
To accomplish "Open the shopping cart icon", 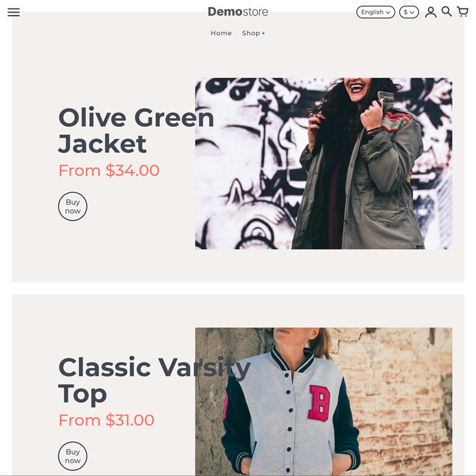I will [463, 11].
